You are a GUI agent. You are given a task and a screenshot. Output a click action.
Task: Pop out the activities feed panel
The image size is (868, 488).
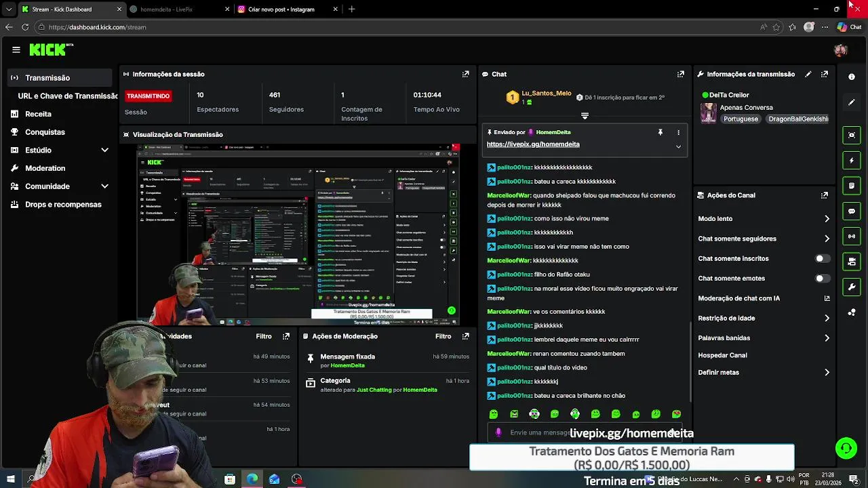click(286, 336)
